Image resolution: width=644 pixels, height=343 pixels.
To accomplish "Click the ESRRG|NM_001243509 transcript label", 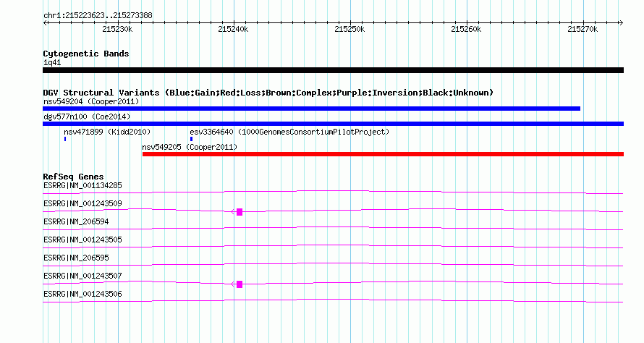I will click(x=82, y=203).
